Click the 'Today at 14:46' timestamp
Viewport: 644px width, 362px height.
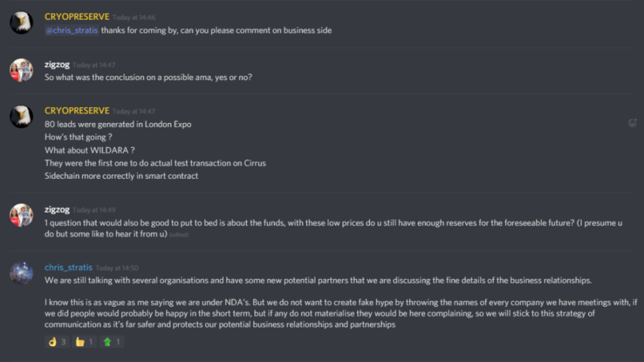coord(134,17)
